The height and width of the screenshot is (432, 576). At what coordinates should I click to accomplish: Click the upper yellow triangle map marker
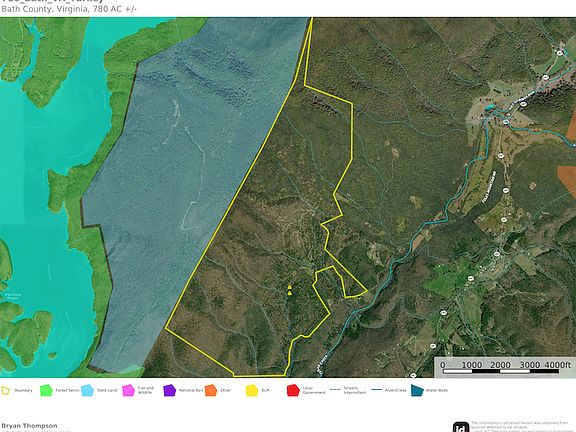pyautogui.click(x=289, y=287)
